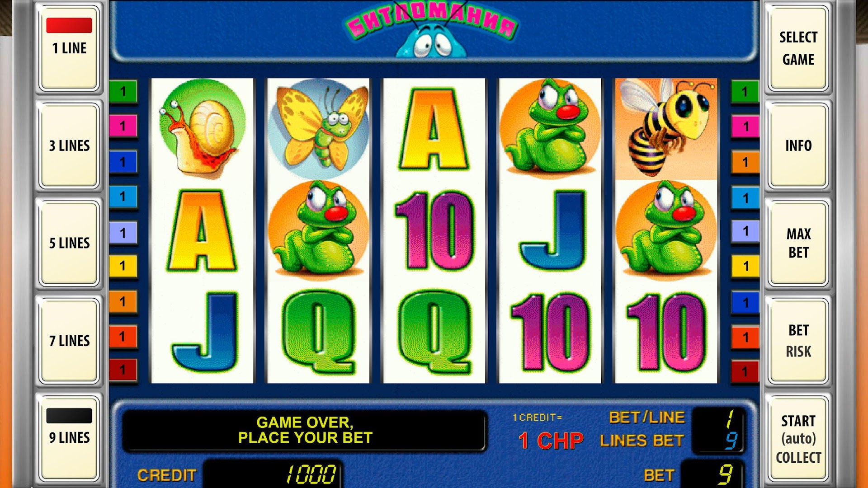Click the butterfly symbol on second reel
The height and width of the screenshot is (488, 868).
point(318,128)
